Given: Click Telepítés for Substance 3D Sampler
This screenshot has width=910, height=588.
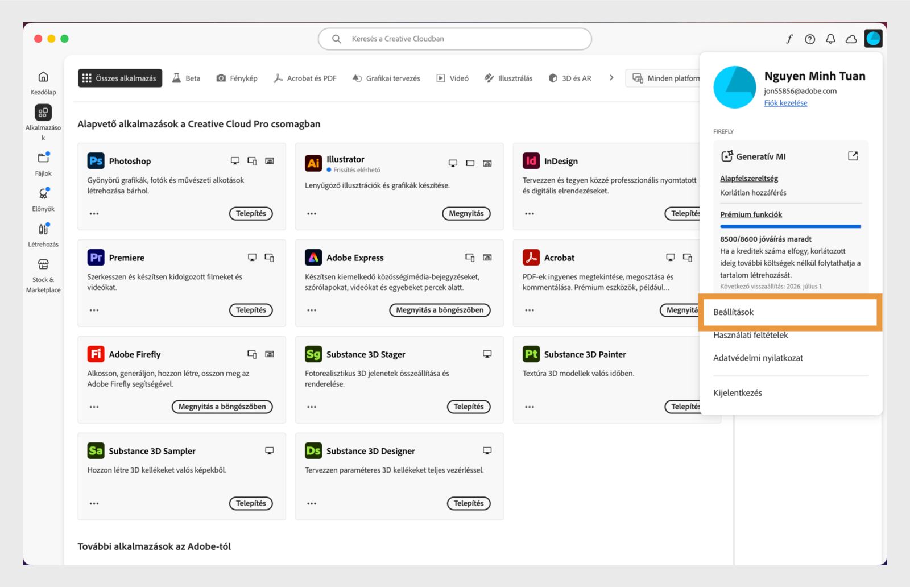Looking at the screenshot, I should (251, 503).
